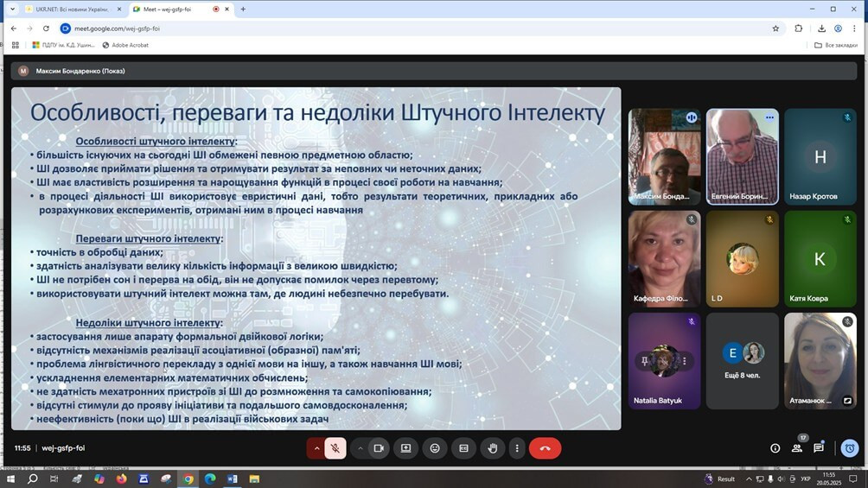
Task: Select the Катя Ковра participant tile
Action: (x=820, y=259)
